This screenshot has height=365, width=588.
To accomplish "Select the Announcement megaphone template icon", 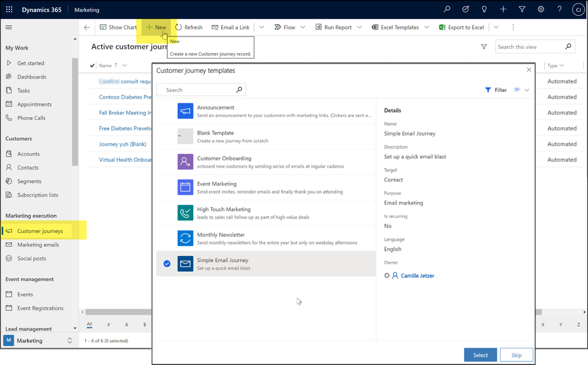I will pos(185,111).
